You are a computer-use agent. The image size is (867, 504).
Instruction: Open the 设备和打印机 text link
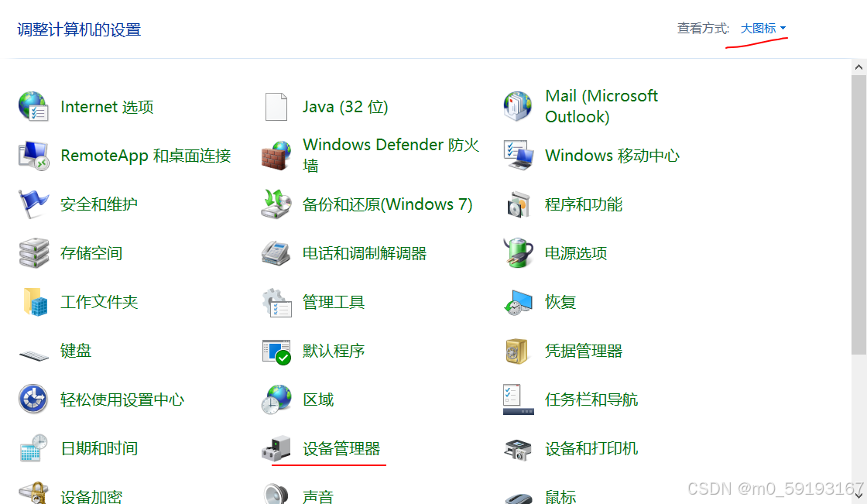591,448
